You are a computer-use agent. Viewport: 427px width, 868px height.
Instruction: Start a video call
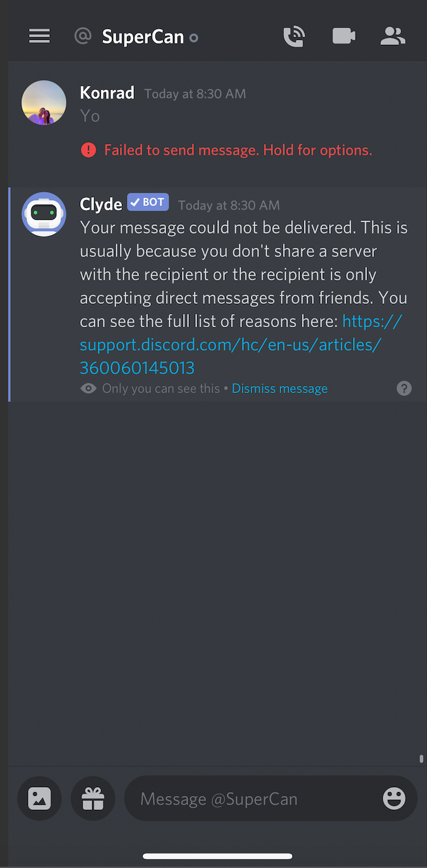(x=344, y=37)
